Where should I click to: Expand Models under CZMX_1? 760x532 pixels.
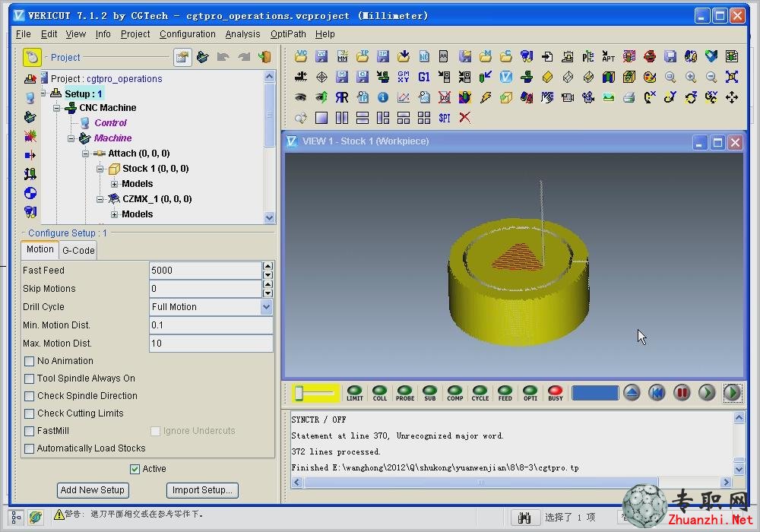click(x=115, y=214)
